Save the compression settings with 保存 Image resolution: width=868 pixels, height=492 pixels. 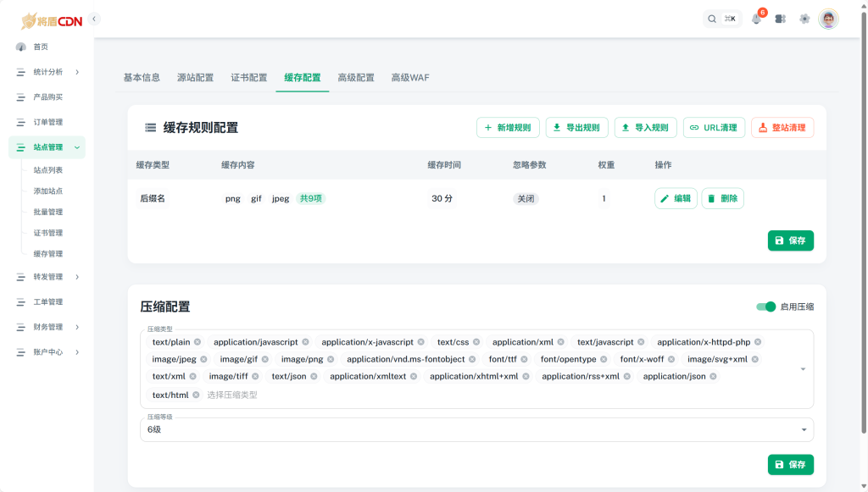[x=790, y=464]
